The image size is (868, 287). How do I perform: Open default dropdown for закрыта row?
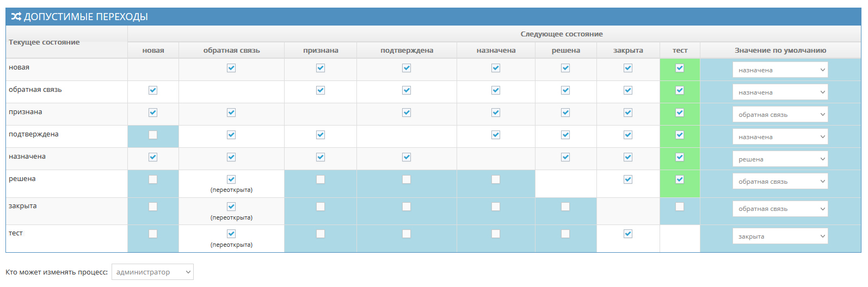(780, 209)
